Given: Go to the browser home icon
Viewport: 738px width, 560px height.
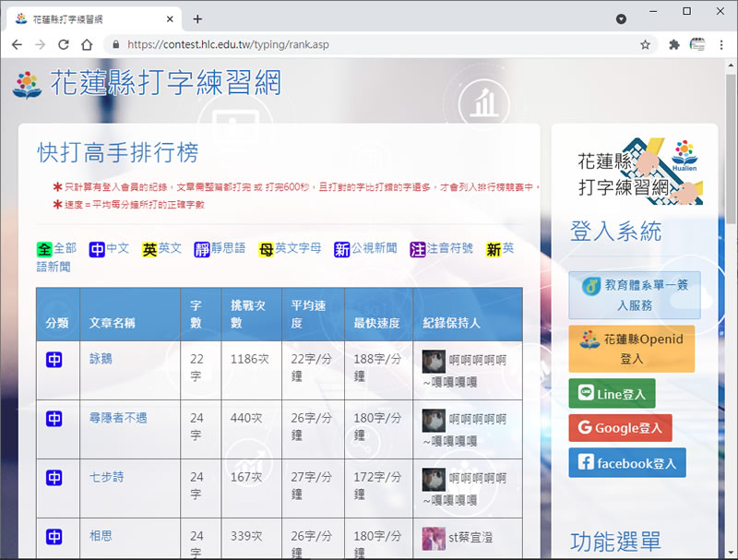Looking at the screenshot, I should pos(87,44).
